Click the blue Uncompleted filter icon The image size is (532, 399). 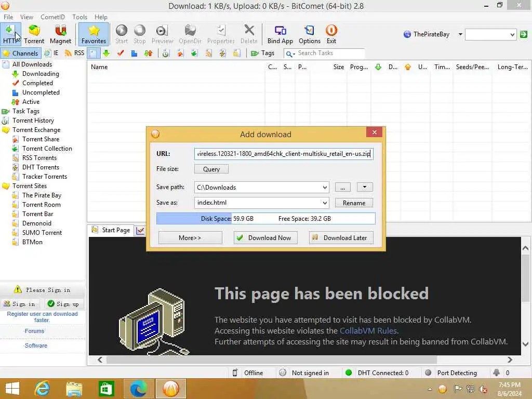click(x=135, y=54)
